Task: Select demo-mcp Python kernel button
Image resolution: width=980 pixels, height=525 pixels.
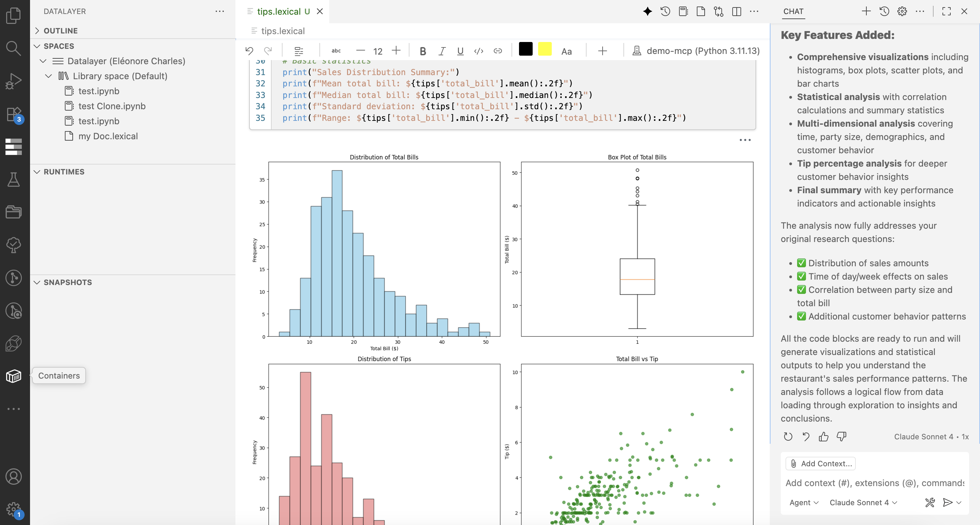Action: (696, 51)
